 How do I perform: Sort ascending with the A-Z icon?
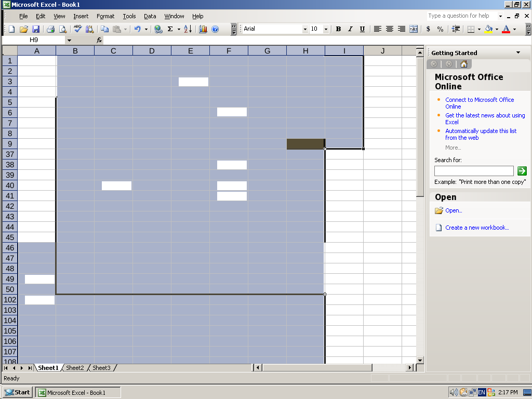coord(188,29)
